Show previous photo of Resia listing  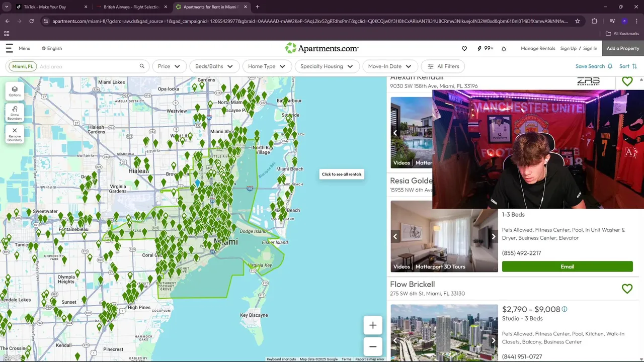395,236
